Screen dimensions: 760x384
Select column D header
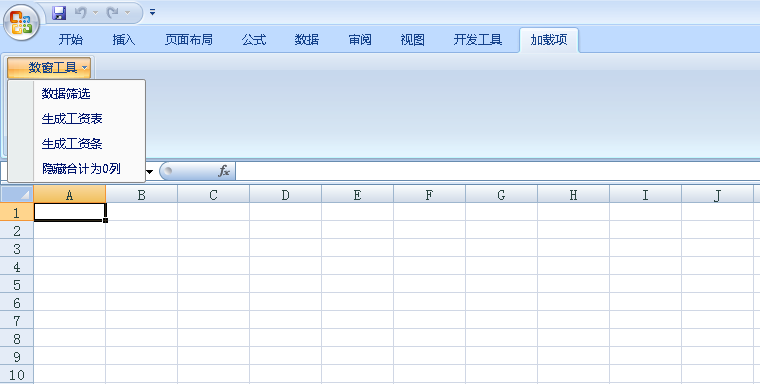285,194
